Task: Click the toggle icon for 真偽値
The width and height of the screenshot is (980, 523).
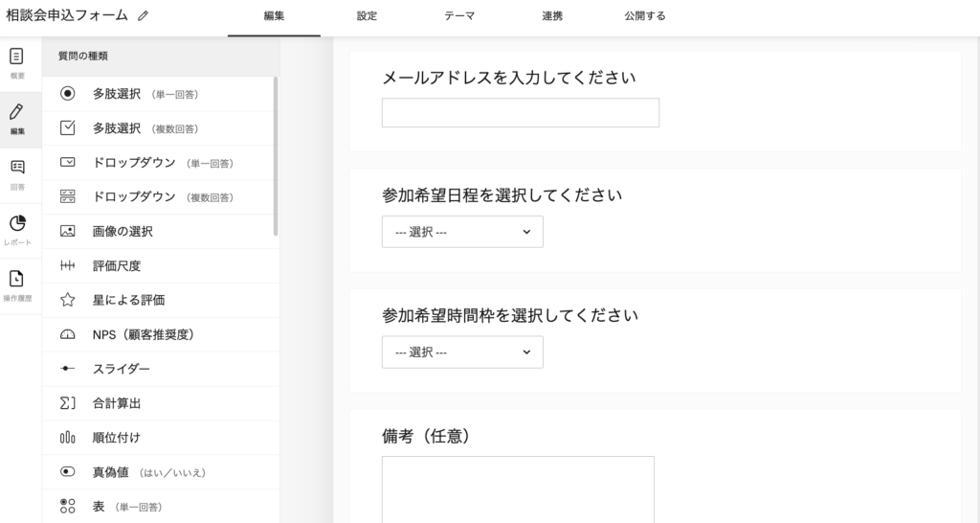Action: [x=68, y=471]
